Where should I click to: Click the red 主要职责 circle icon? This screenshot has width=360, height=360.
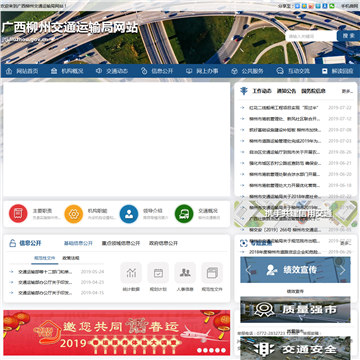[x=18, y=214]
